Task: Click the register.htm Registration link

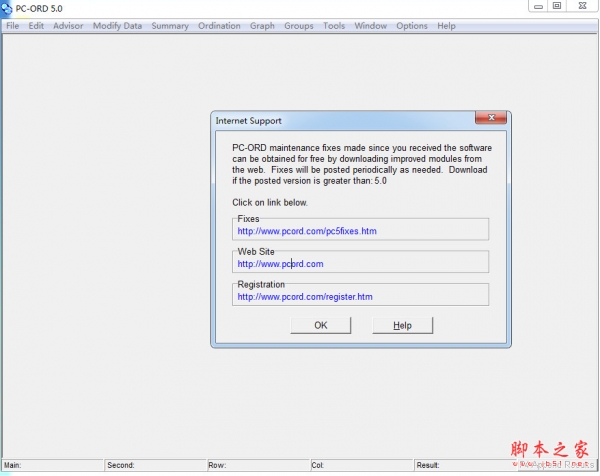Action: [305, 297]
